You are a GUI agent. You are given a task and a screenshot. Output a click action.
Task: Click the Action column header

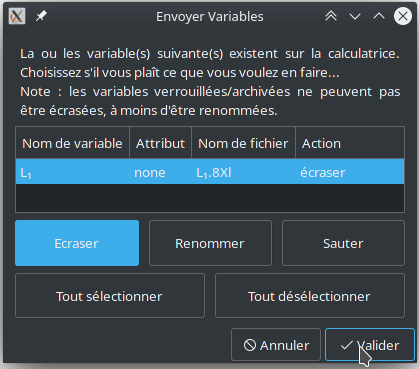350,143
